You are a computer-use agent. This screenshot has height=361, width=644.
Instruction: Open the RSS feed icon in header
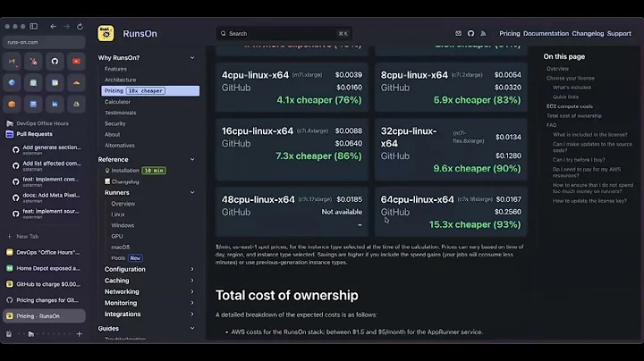pos(483,34)
